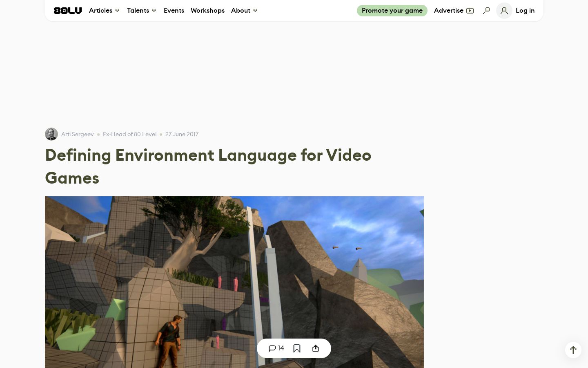
Task: Click the user profile avatar icon
Action: 504,11
